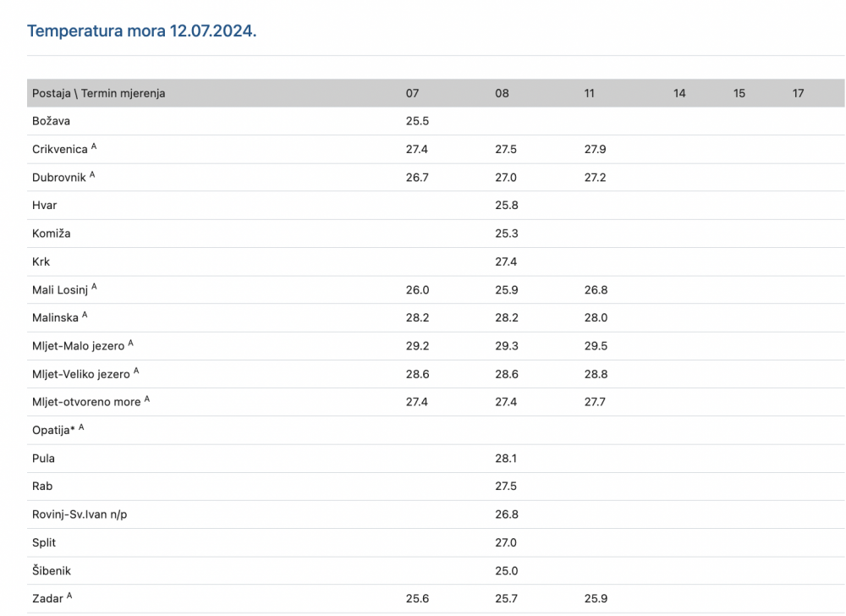Click the Temperatura mora 12.07.2024. heading
The width and height of the screenshot is (846, 616).
point(142,30)
